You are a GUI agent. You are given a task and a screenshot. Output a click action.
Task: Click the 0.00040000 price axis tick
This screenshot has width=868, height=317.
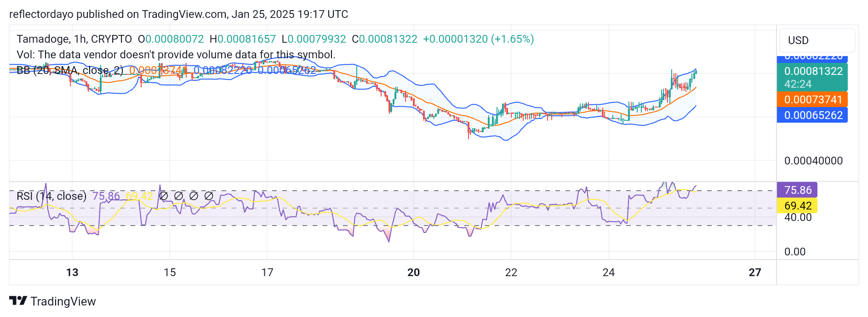pyautogui.click(x=813, y=161)
